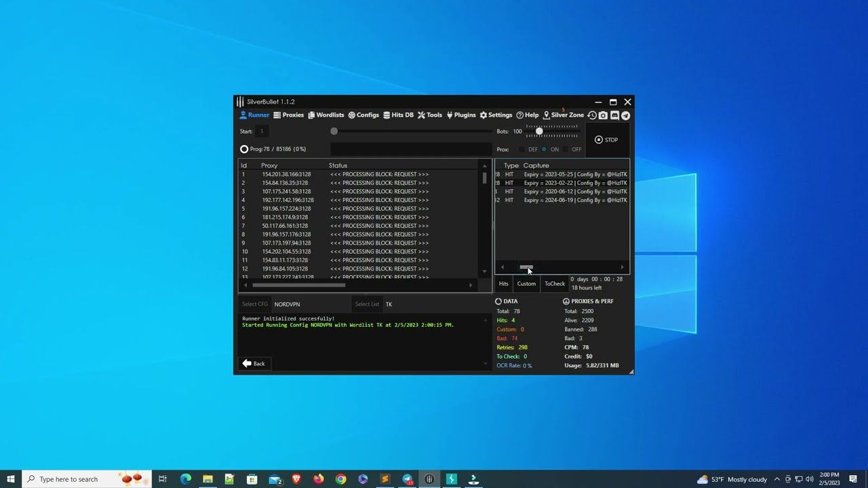This screenshot has width=868, height=488.
Task: Show the ToCheck results tab
Action: pos(555,284)
